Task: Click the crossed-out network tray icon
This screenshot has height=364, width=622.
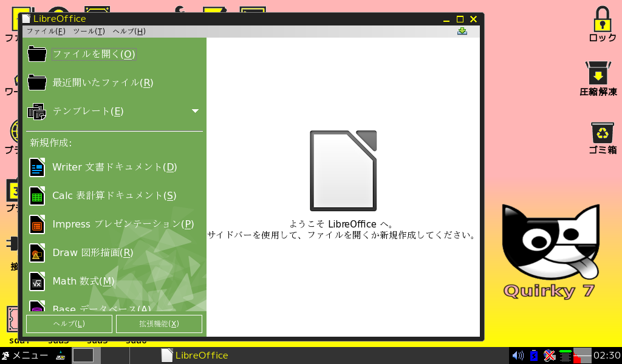Action: point(549,356)
